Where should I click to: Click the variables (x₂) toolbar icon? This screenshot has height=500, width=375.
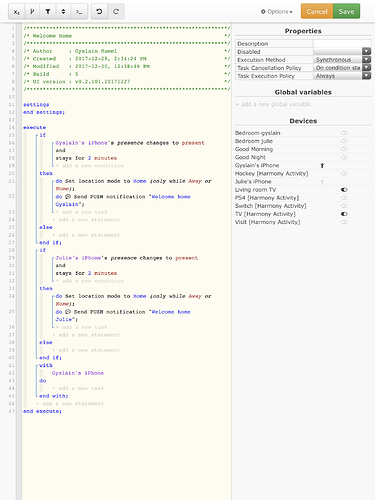(x=16, y=12)
